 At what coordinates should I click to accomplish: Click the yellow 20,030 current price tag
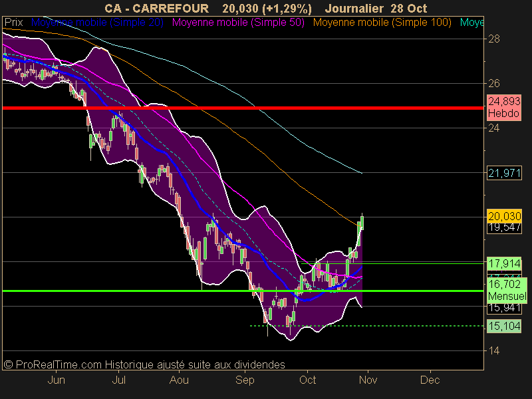[x=504, y=216]
